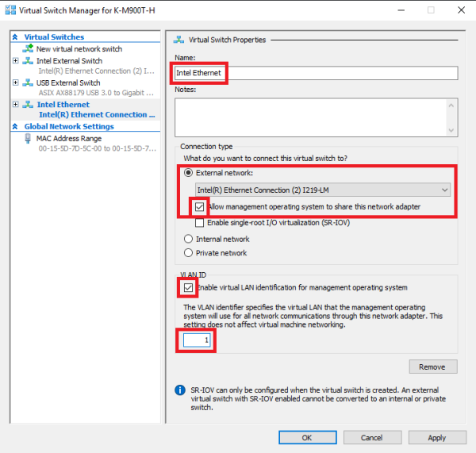Select the Internal network radio button
Screen dimensions: 476x453
click(188, 239)
